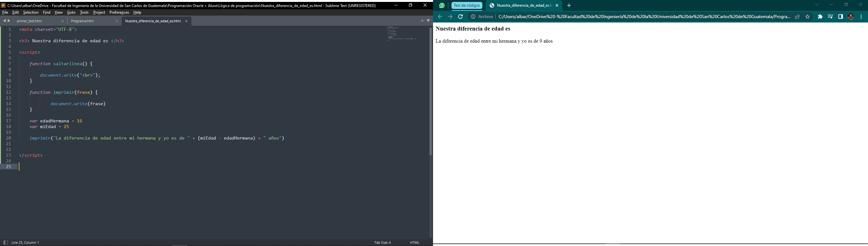Toggle the side bar icon in status bar

pyautogui.click(x=5, y=242)
